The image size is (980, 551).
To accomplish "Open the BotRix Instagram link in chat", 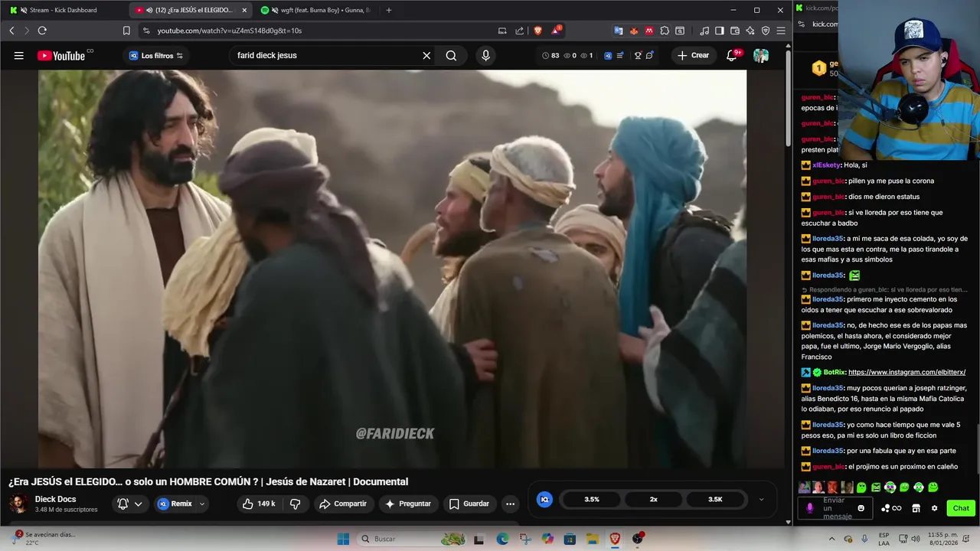I will click(906, 372).
